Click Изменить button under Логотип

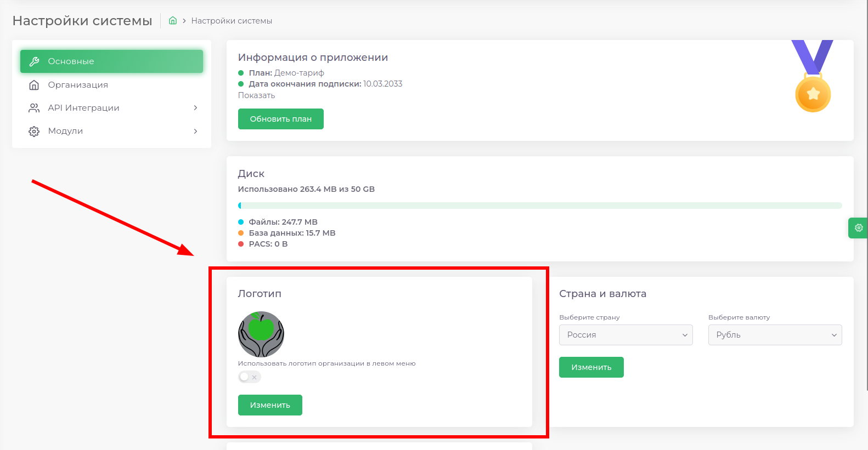click(x=270, y=405)
